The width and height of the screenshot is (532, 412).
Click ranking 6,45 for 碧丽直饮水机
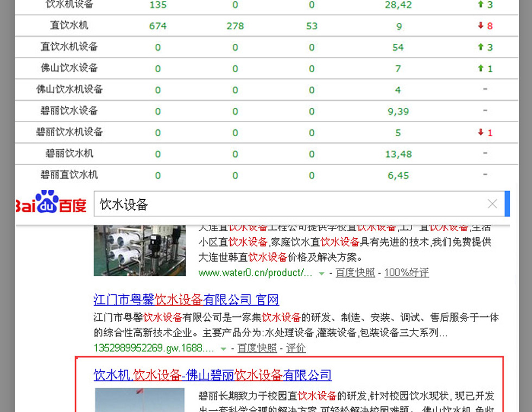[x=398, y=176]
